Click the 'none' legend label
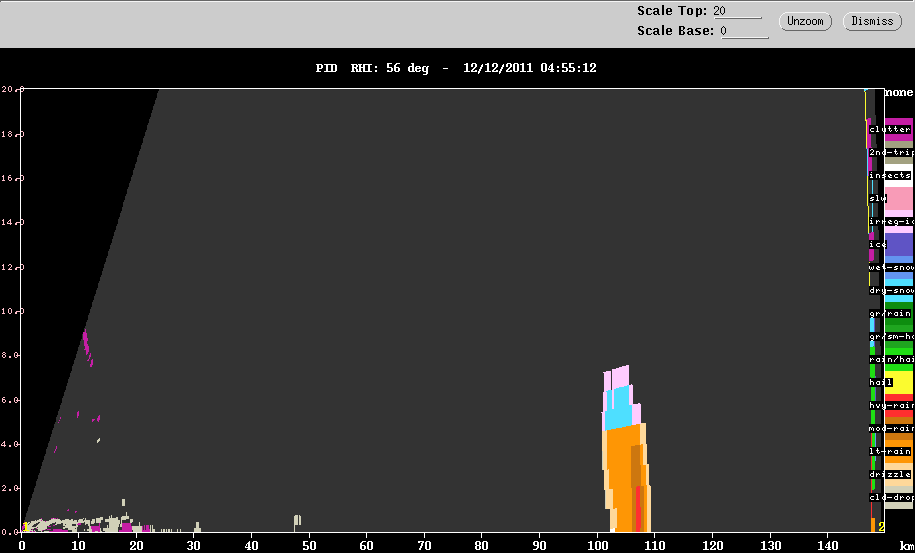This screenshot has width=915, height=553. 899,93
